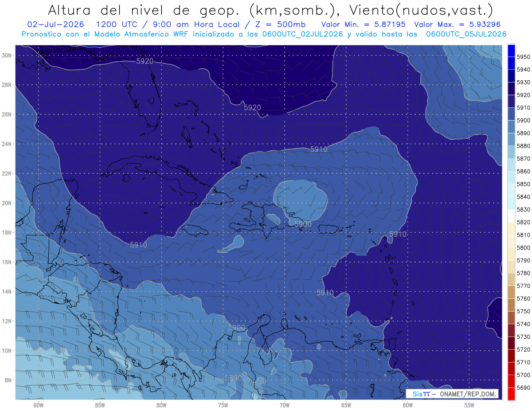Click the '5790' colorbar label
Viewport: 532px width, 411px height.
coord(523,260)
